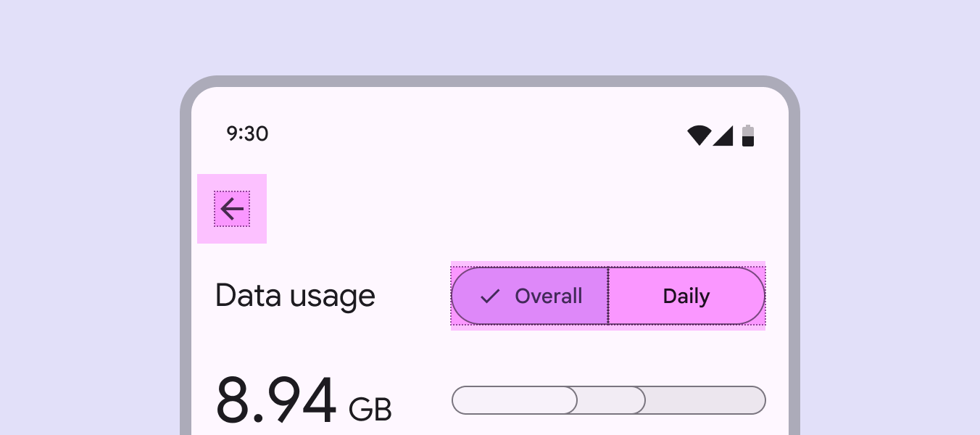Viewport: 980px width, 435px height.
Task: Click the Data usage heading
Action: pyautogui.click(x=295, y=296)
